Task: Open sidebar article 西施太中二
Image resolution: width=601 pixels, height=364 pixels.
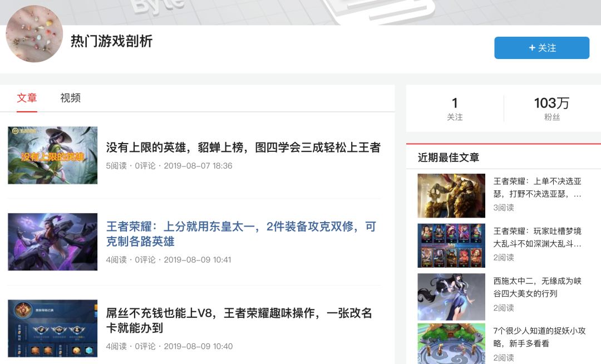Action: tap(538, 287)
